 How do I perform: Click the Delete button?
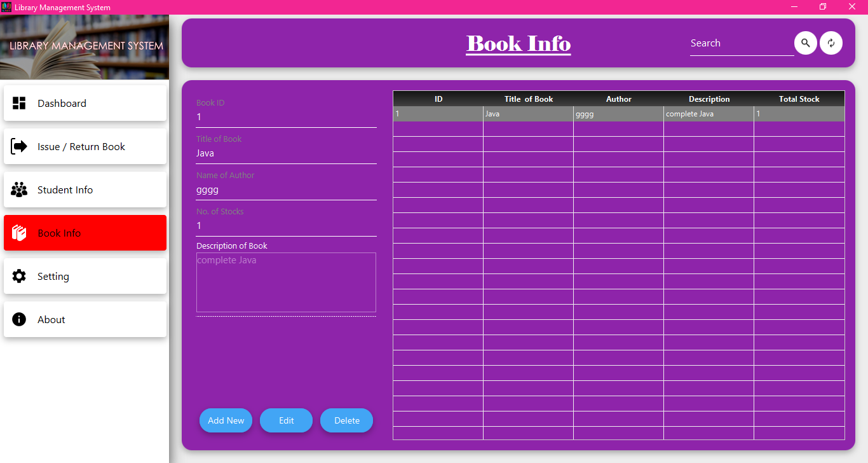pyautogui.click(x=347, y=420)
